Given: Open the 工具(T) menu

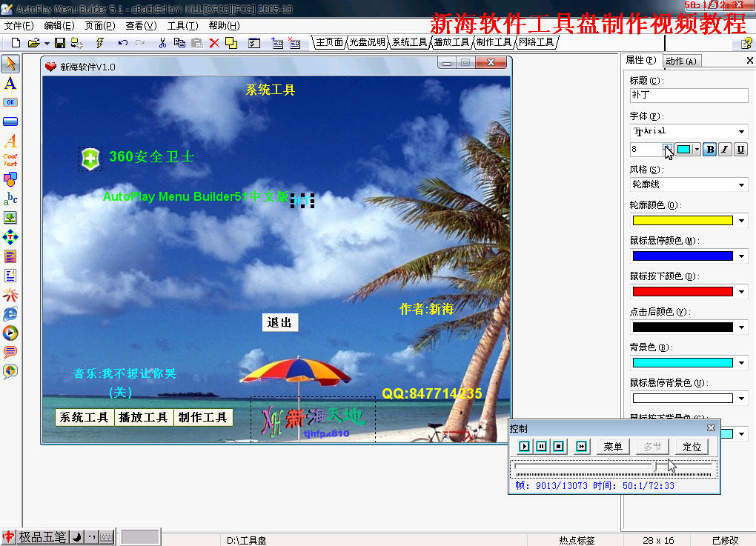Looking at the screenshot, I should pos(183,25).
